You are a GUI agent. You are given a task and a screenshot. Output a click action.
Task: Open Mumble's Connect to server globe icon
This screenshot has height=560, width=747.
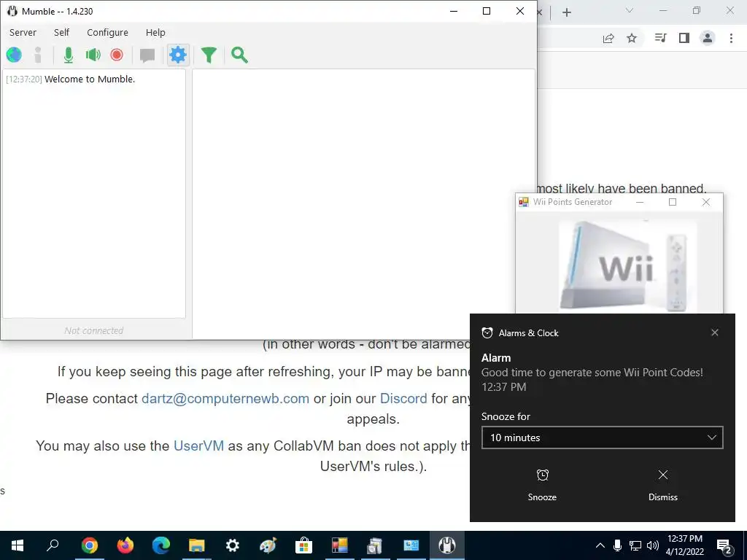[x=14, y=55]
